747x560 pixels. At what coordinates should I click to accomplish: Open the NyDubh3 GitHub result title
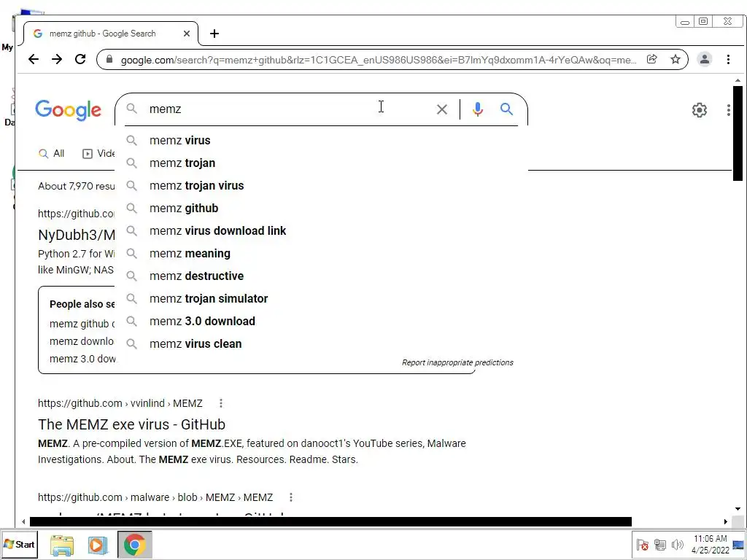point(76,235)
